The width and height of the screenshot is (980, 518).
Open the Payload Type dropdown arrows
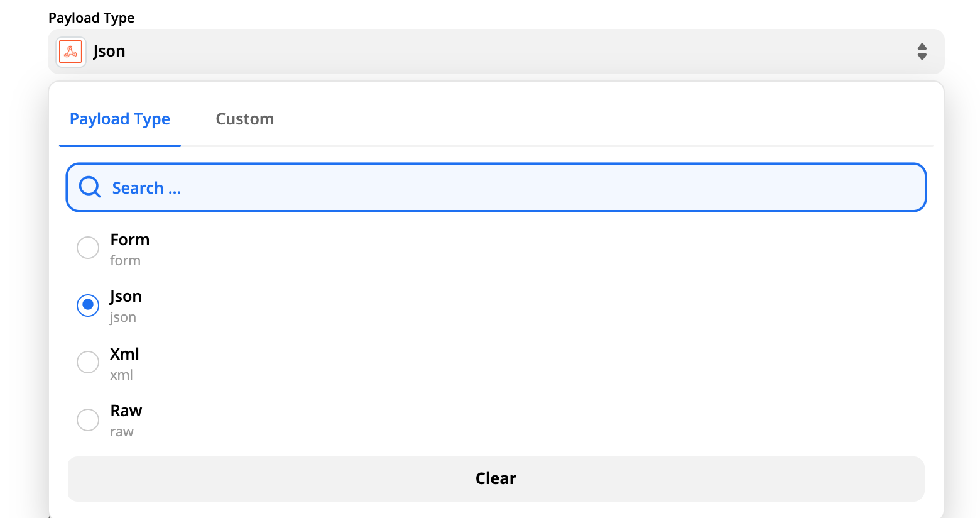(x=922, y=52)
